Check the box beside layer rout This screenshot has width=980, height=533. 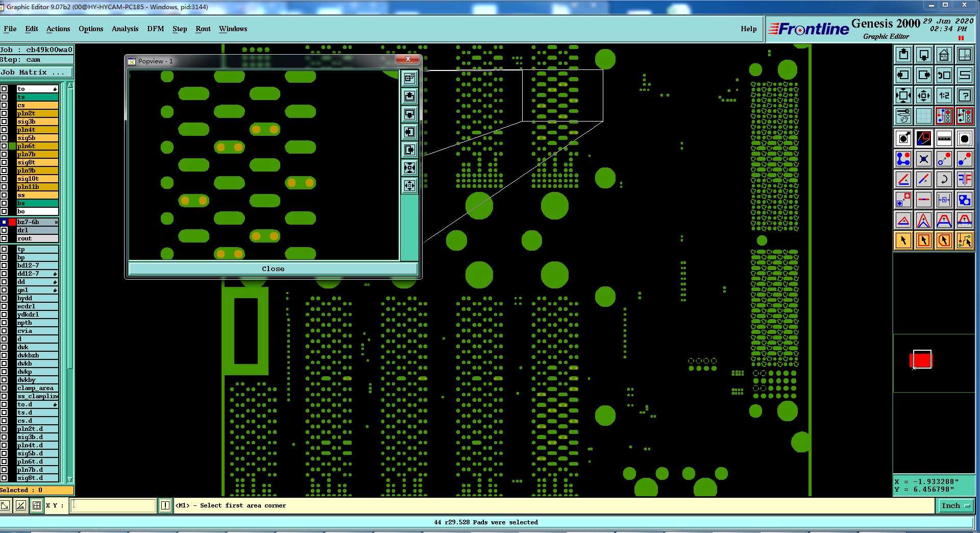(x=4, y=238)
